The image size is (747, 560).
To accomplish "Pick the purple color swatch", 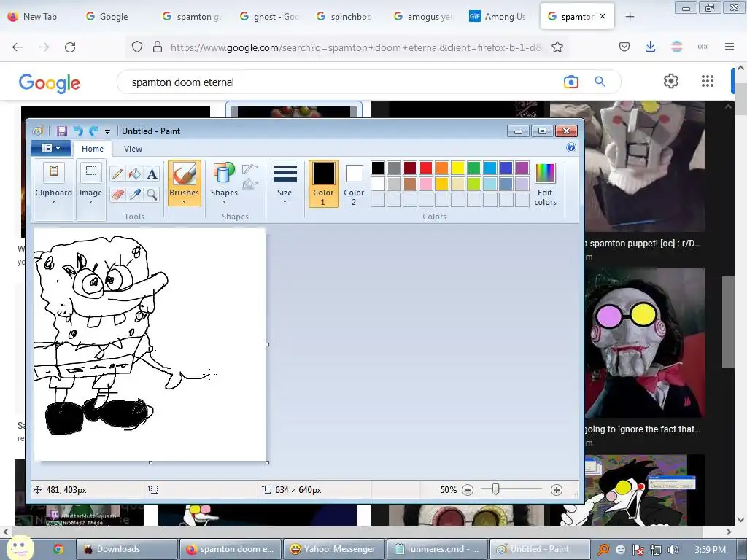I will pos(522,168).
